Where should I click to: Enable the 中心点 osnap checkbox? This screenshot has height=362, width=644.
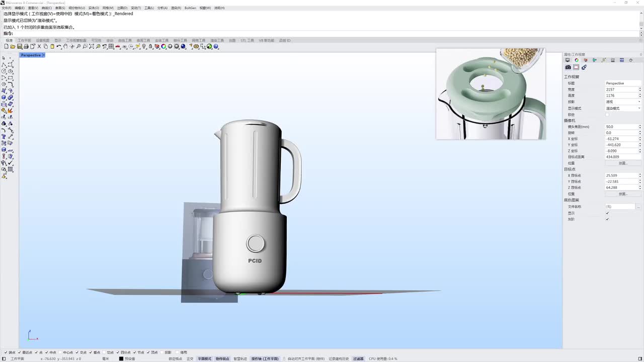[60, 352]
